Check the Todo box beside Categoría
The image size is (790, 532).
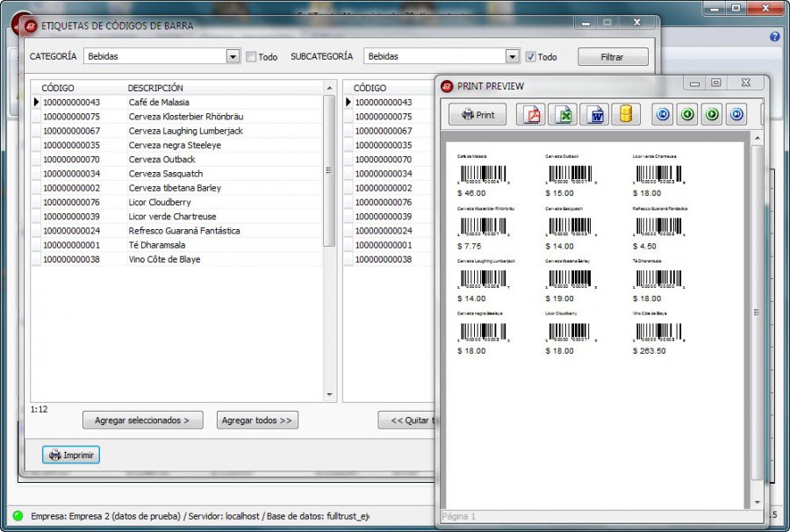pyautogui.click(x=251, y=56)
